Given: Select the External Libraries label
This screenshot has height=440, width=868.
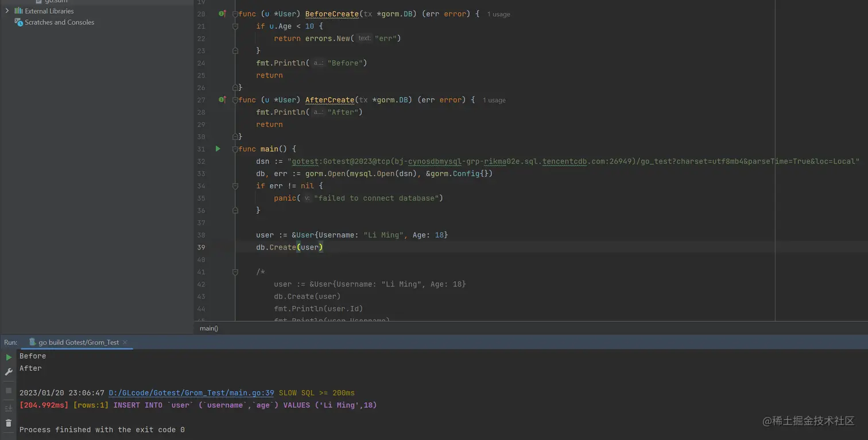Looking at the screenshot, I should [x=49, y=11].
